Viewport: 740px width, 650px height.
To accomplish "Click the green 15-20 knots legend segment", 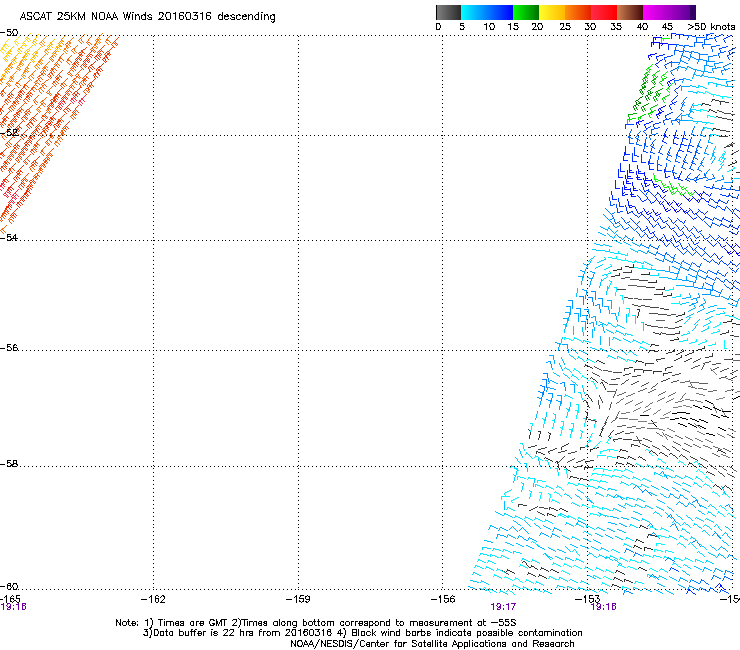I will coord(526,12).
